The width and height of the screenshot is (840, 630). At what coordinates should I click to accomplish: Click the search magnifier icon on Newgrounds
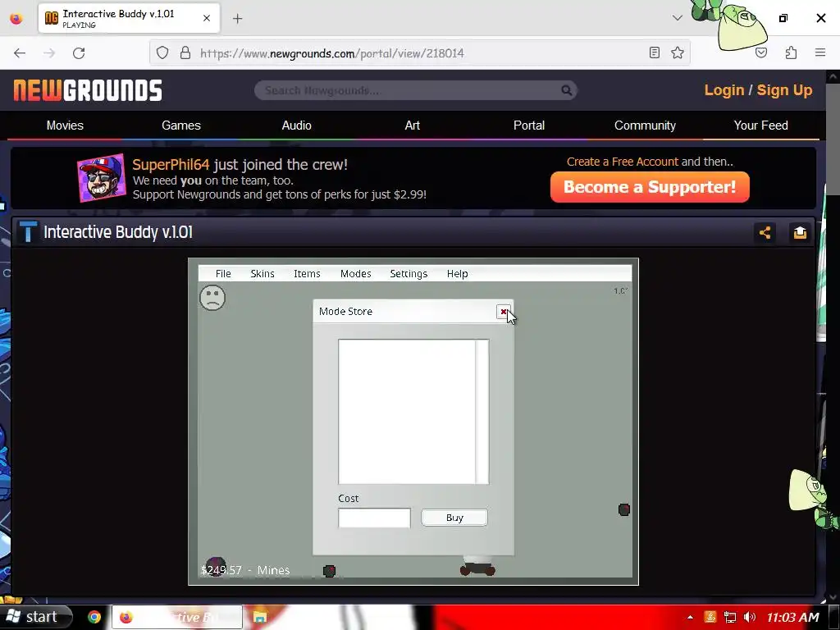tap(566, 90)
